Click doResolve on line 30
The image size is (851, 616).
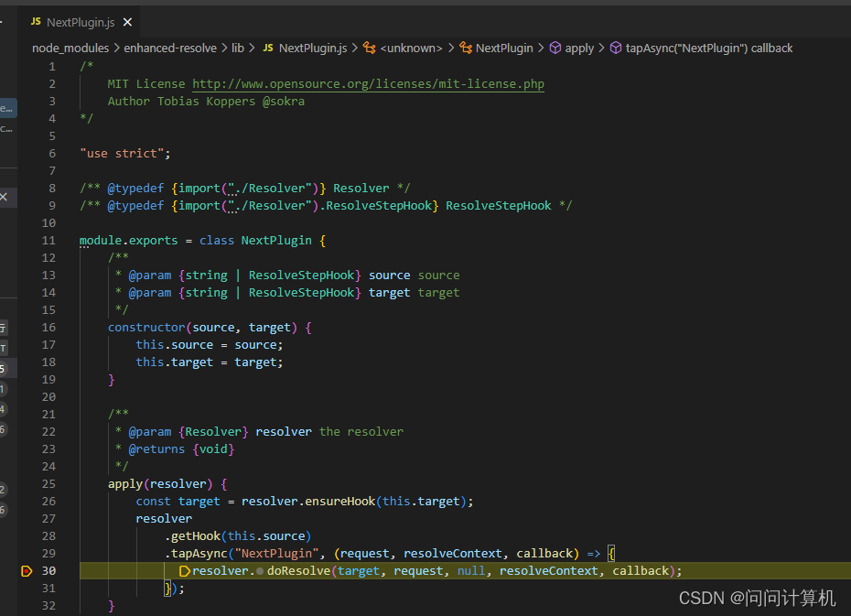pyautogui.click(x=298, y=571)
